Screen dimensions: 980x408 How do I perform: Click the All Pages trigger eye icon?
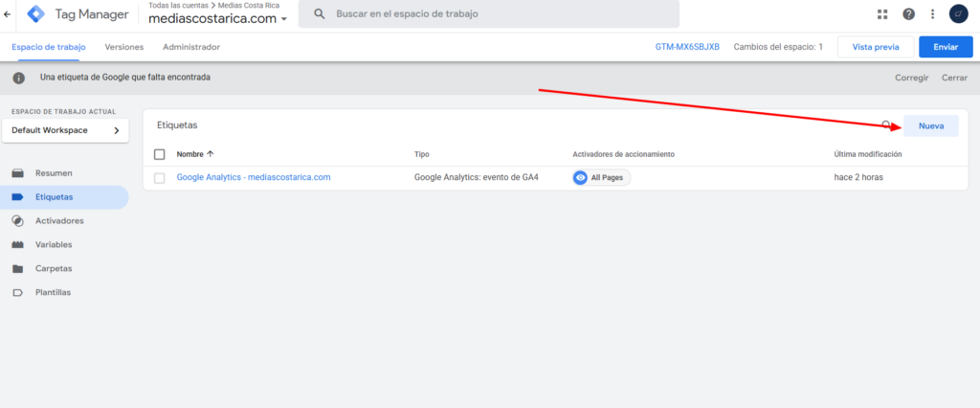pyautogui.click(x=580, y=178)
